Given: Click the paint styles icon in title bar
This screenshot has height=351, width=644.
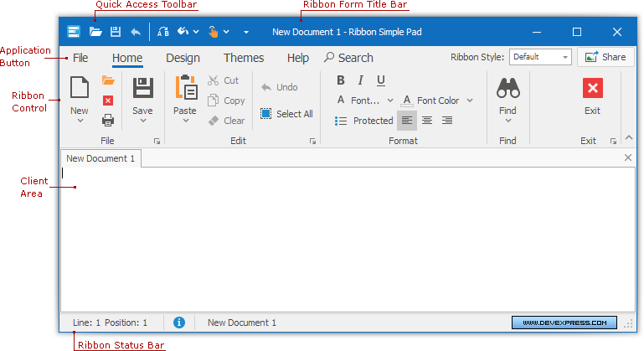Looking at the screenshot, I should pyautogui.click(x=183, y=32).
